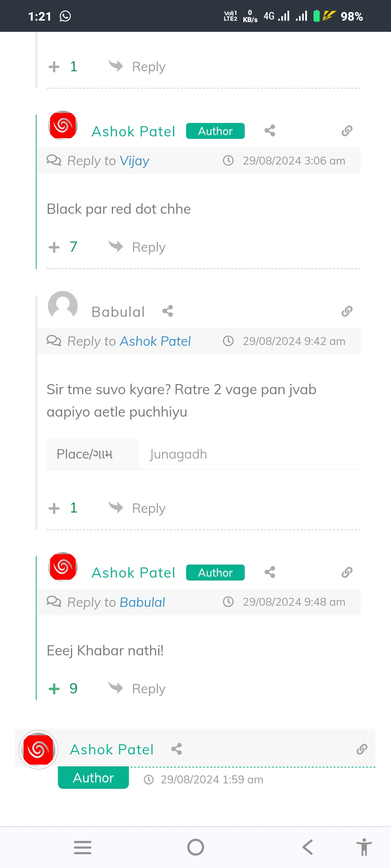Open Vijay link in reply header

click(134, 161)
